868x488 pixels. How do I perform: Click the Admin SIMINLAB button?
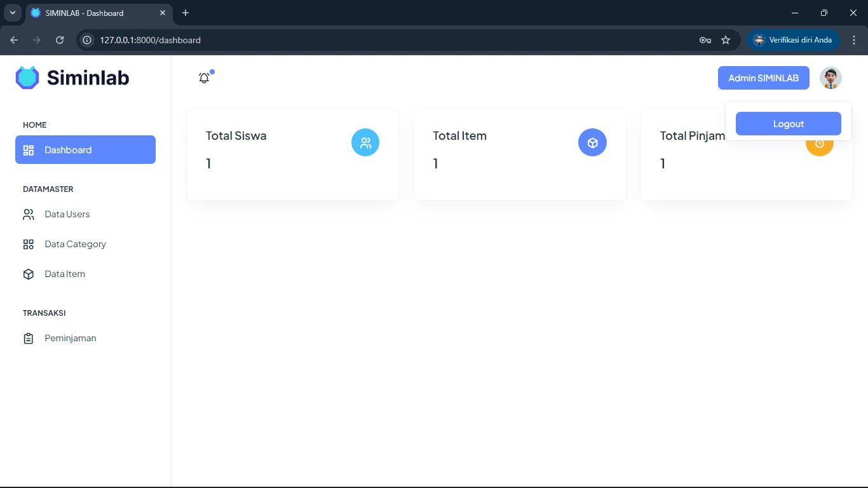click(x=763, y=78)
